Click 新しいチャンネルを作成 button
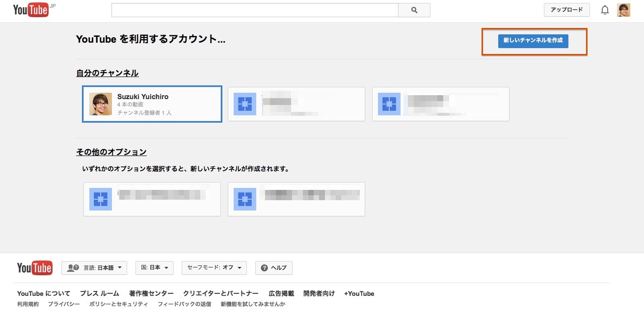644x315 pixels. 533,41
